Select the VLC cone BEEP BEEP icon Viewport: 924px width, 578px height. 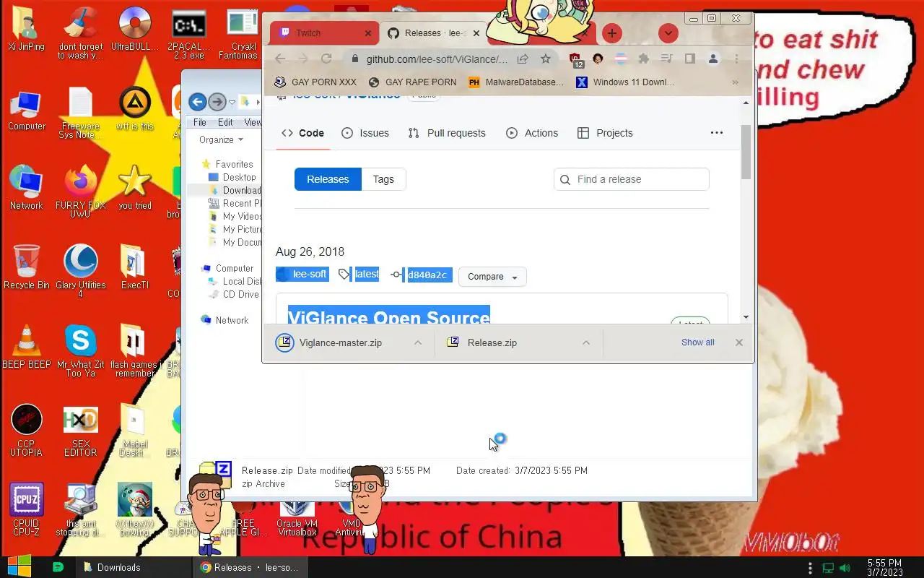(x=27, y=347)
